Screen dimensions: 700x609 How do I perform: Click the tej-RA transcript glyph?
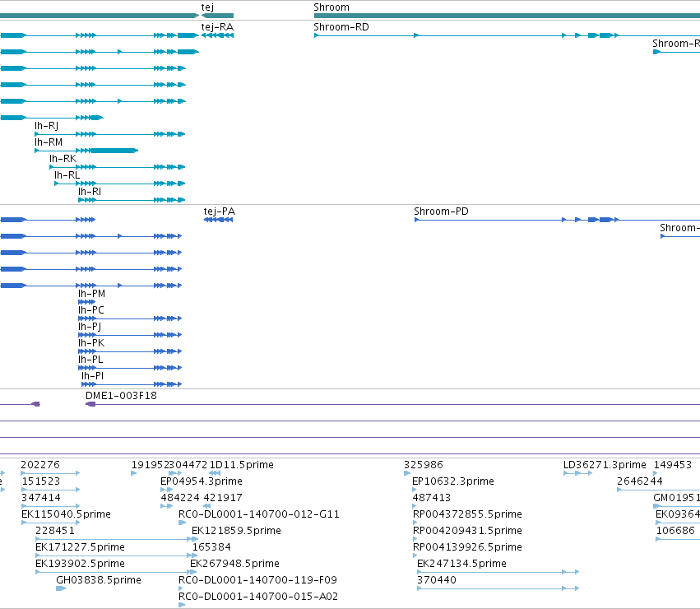217,35
